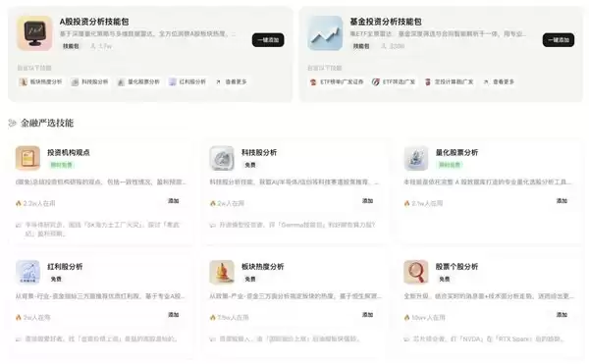Add the 科技股分析 skill via 添加
This screenshot has height=364, width=589.
click(x=367, y=201)
